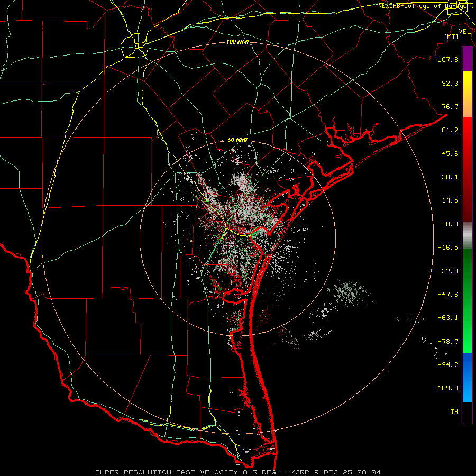Screen dimensions: 476x476
Task: Pick the gray near-zero segment of the color bar
Action: click(x=467, y=235)
